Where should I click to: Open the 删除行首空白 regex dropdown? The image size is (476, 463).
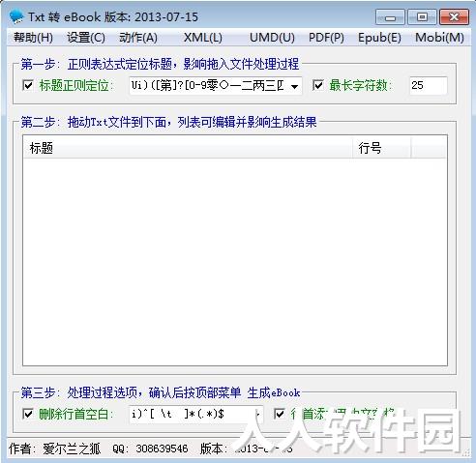(257, 414)
